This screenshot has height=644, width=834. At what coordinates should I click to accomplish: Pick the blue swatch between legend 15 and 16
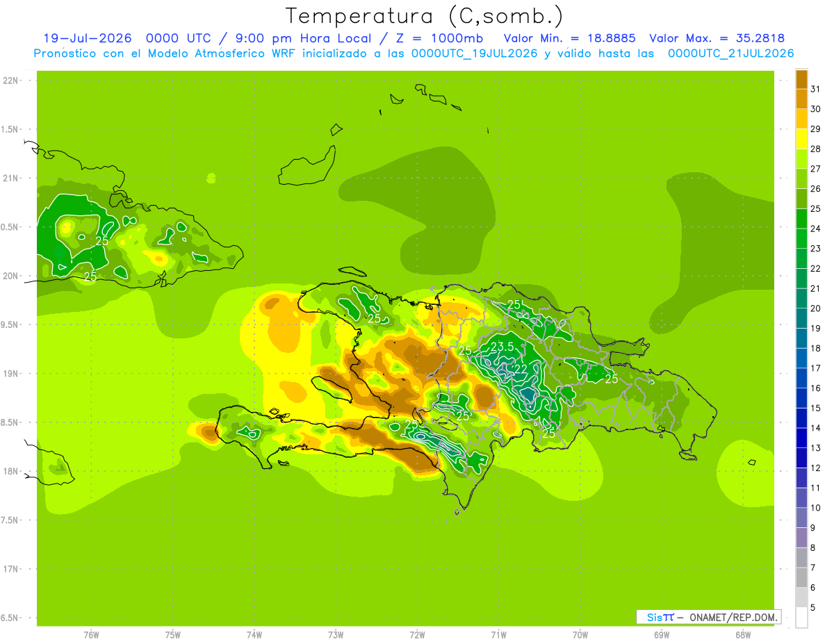click(801, 399)
